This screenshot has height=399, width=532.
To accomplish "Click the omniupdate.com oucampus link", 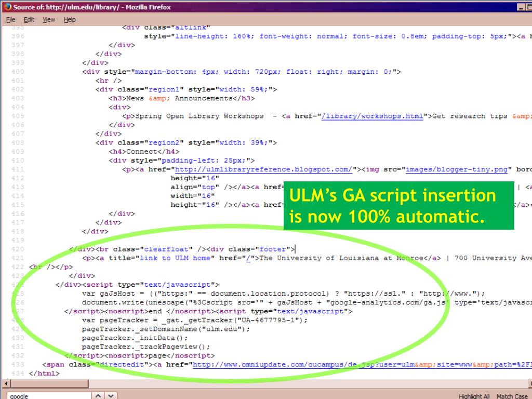I will tap(362, 364).
